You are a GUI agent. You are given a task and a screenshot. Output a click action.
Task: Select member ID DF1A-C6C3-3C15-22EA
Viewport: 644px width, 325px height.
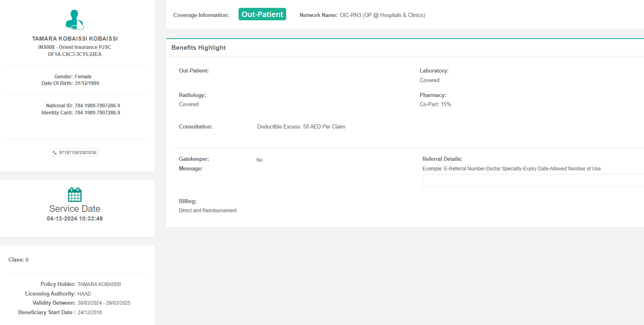click(x=75, y=54)
